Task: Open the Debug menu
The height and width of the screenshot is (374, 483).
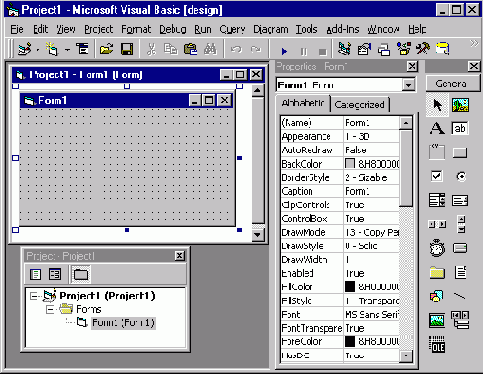Action: (x=173, y=29)
